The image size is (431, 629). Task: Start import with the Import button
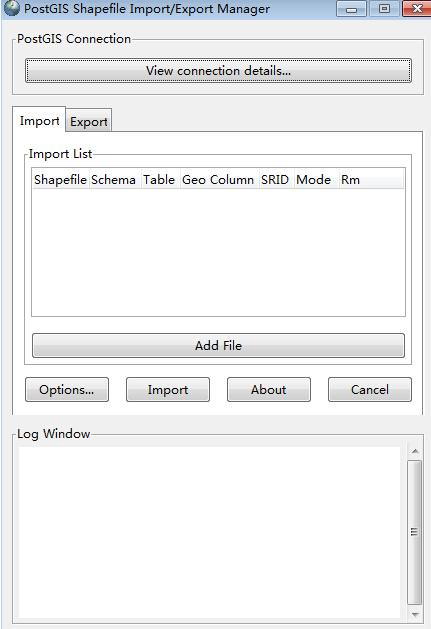pos(168,390)
